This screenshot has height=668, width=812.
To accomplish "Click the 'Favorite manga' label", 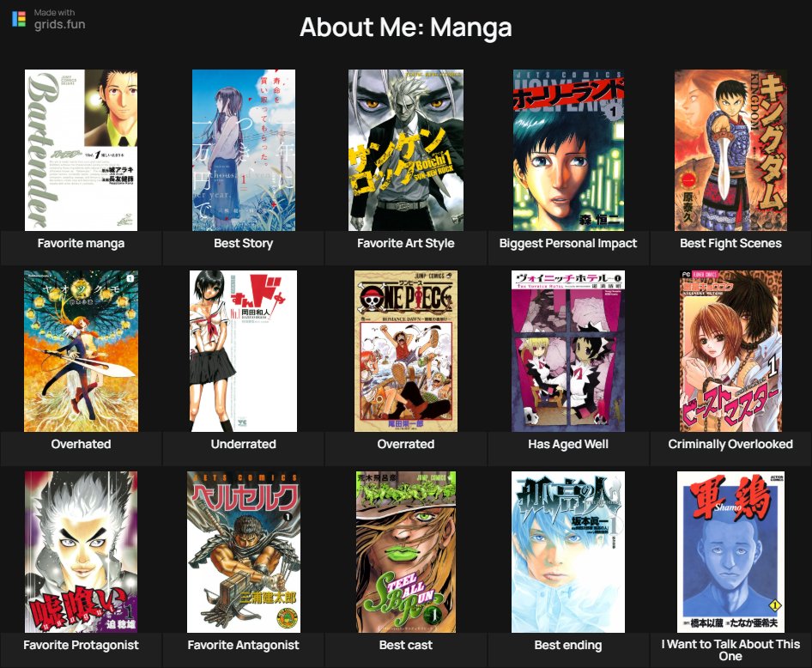I will pos(81,243).
